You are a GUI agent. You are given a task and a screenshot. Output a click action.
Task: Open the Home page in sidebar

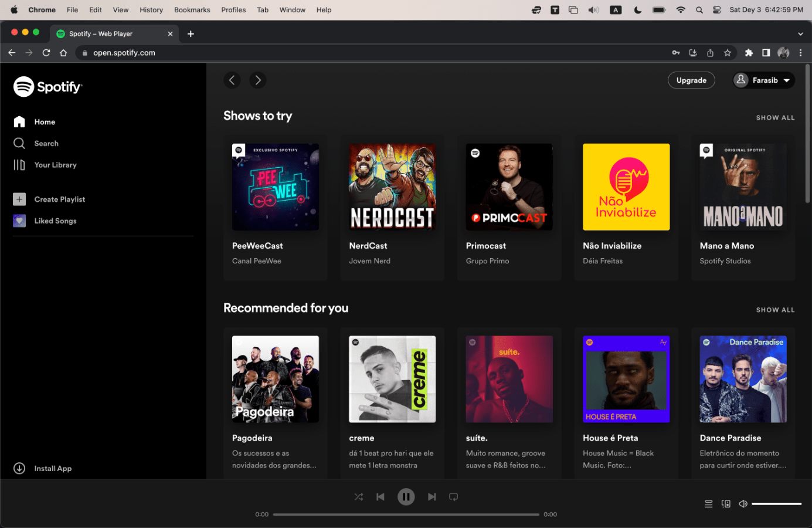pos(35,121)
